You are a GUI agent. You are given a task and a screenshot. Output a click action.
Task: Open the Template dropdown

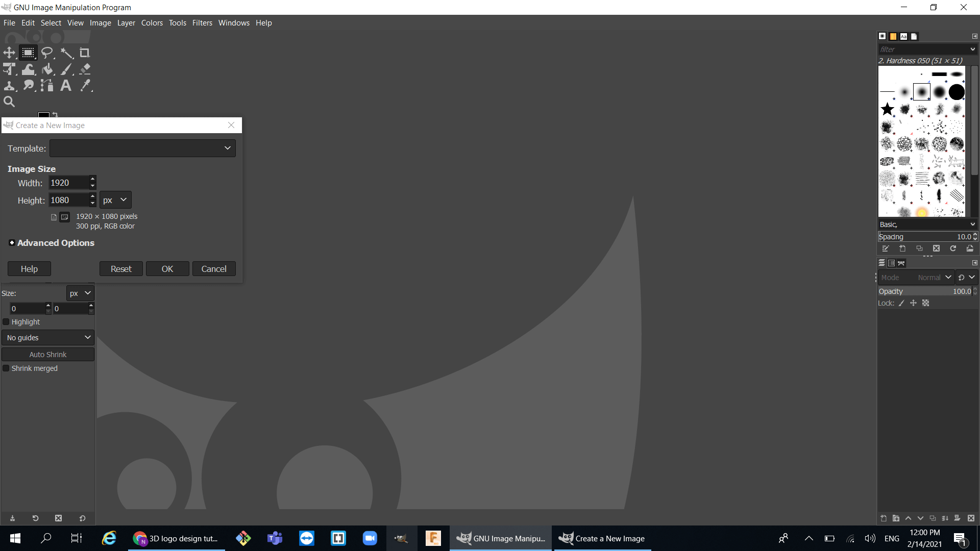[142, 148]
